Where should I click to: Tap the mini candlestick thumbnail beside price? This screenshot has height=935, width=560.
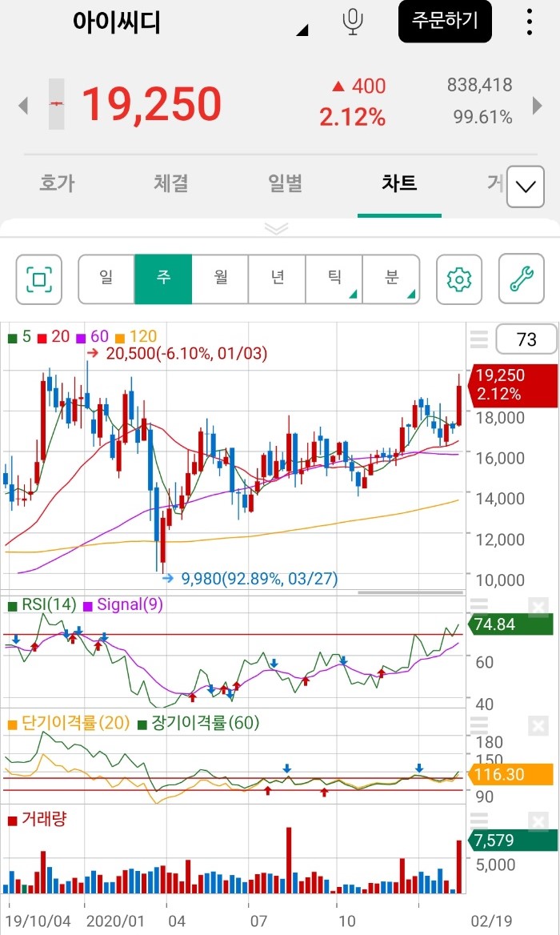click(x=56, y=104)
